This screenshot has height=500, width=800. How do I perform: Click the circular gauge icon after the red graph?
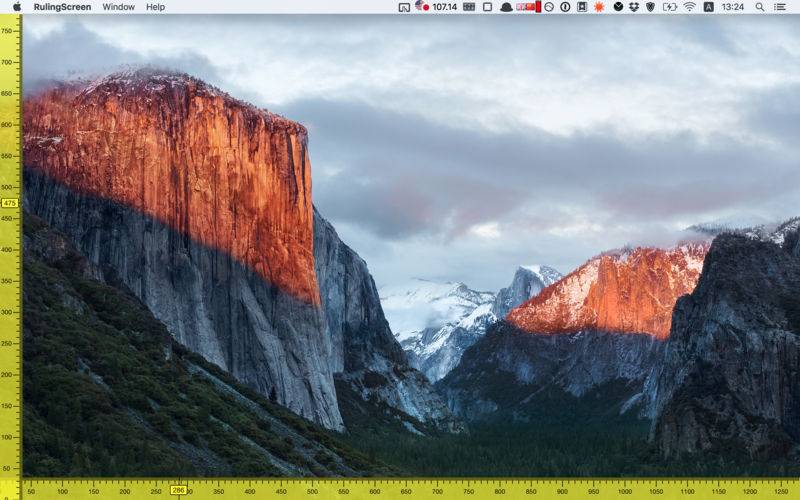coord(549,7)
